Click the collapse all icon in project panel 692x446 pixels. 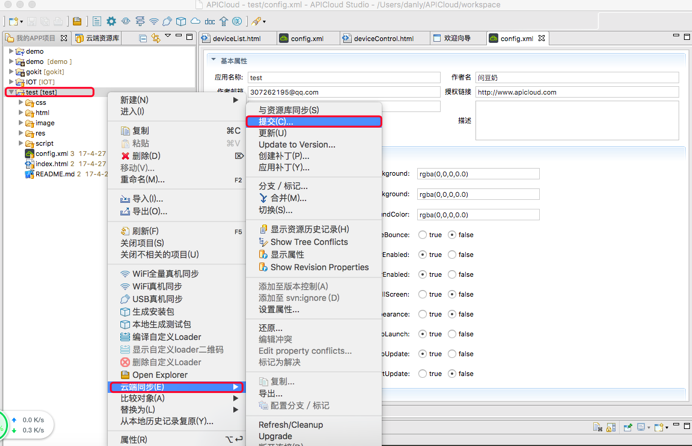pyautogui.click(x=143, y=38)
